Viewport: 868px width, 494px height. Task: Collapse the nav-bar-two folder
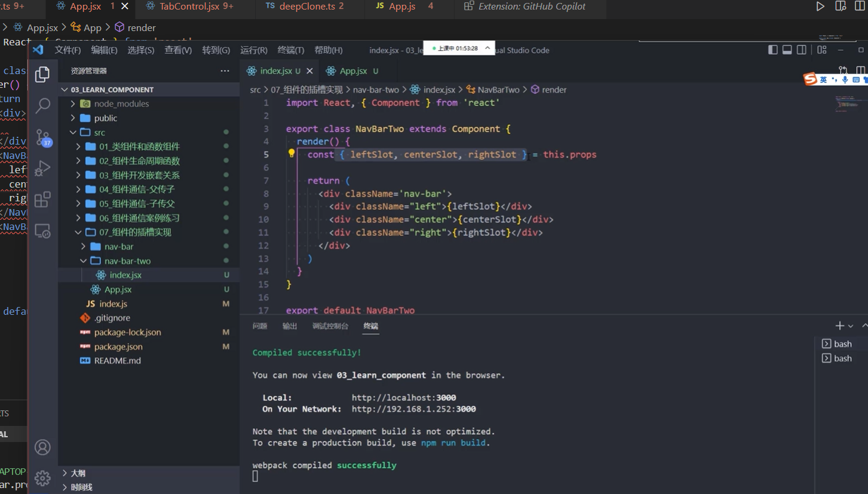(127, 261)
